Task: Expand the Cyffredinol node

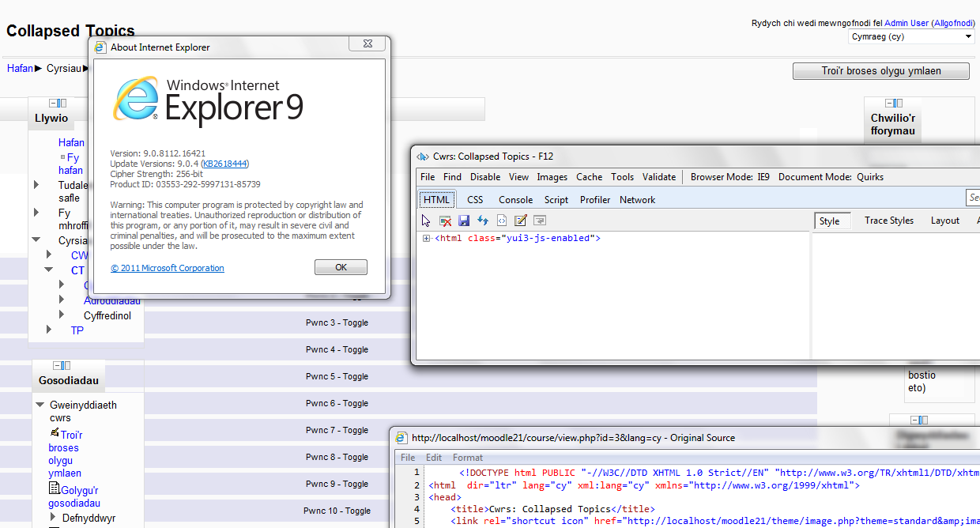Action: click(x=62, y=315)
